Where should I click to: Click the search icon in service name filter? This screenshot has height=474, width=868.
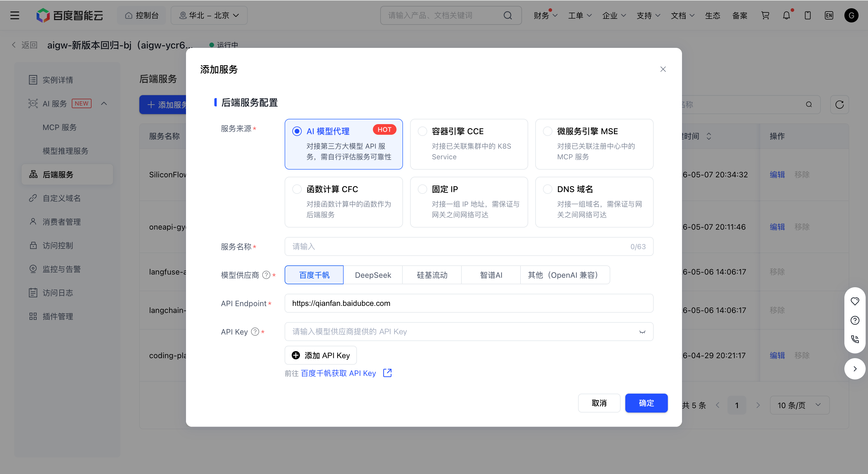click(x=809, y=105)
